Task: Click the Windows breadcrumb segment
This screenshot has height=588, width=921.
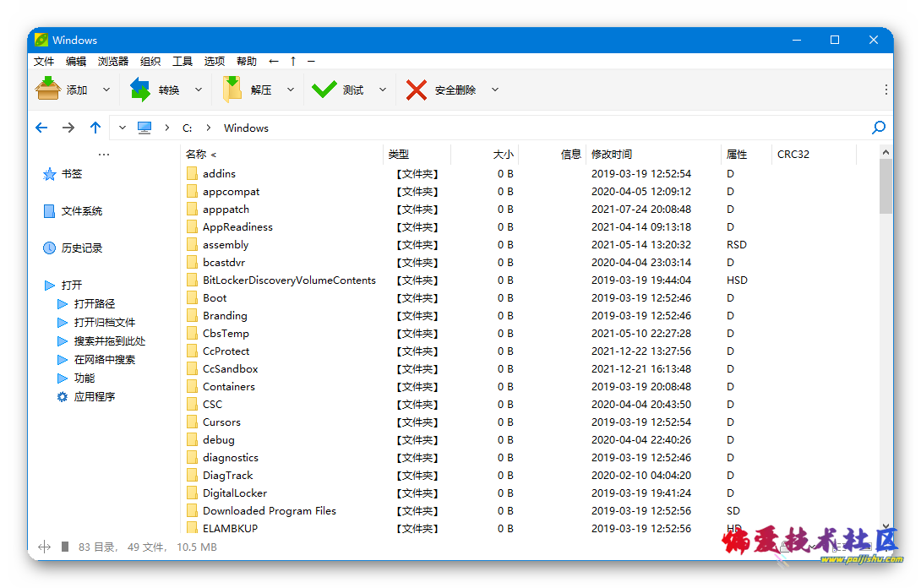Action: coord(246,128)
